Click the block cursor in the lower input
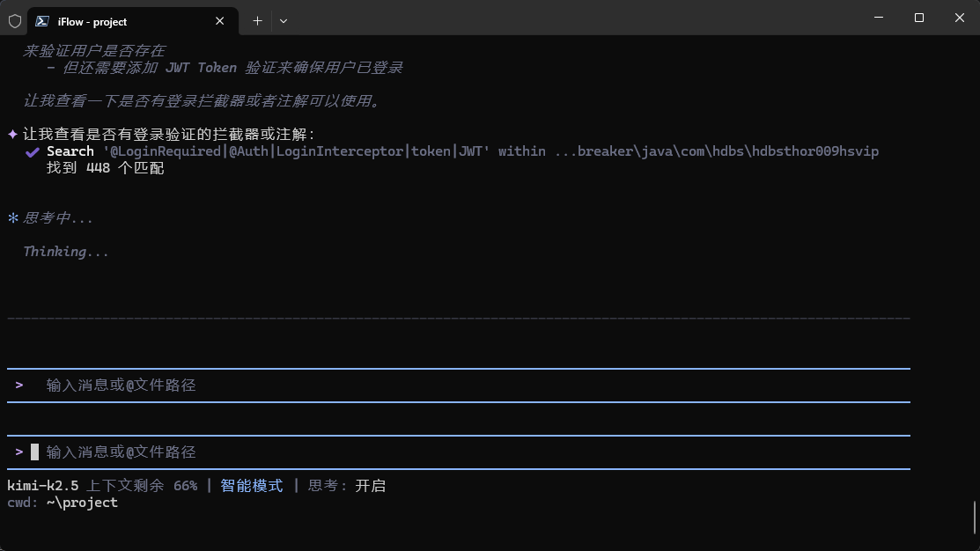The height and width of the screenshot is (551, 980). point(35,452)
